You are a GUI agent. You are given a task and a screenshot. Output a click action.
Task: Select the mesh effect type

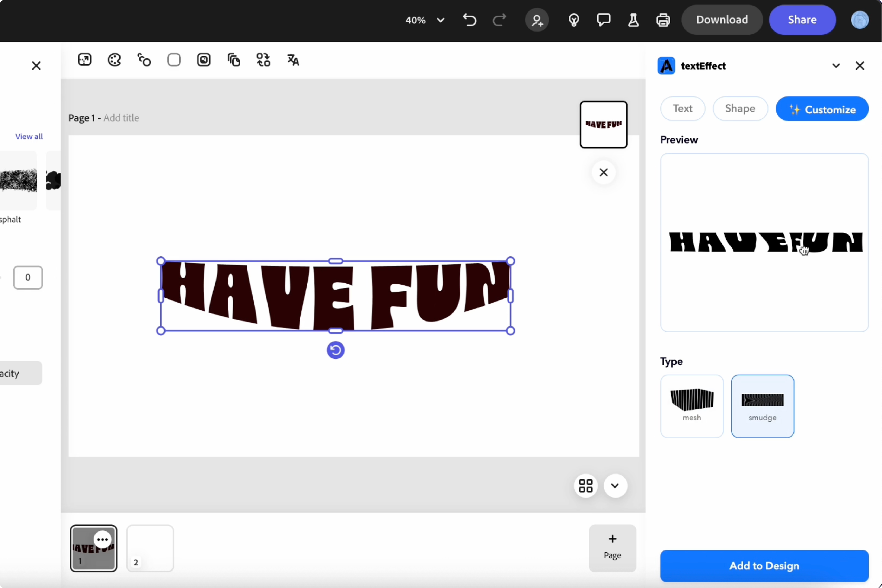tap(692, 406)
